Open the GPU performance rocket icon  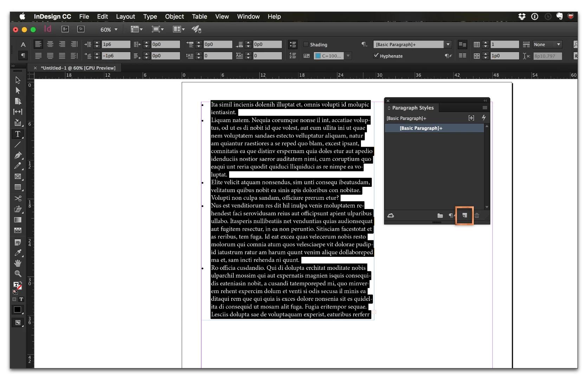click(196, 29)
